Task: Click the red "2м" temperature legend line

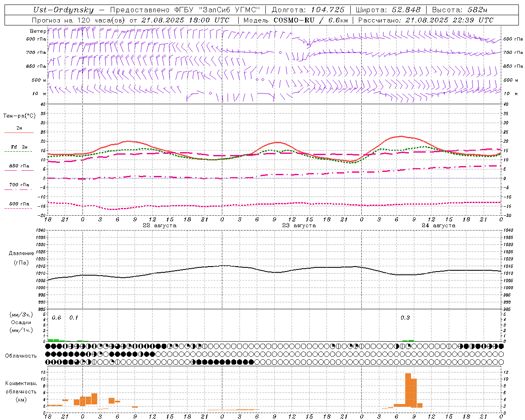Action: point(19,133)
